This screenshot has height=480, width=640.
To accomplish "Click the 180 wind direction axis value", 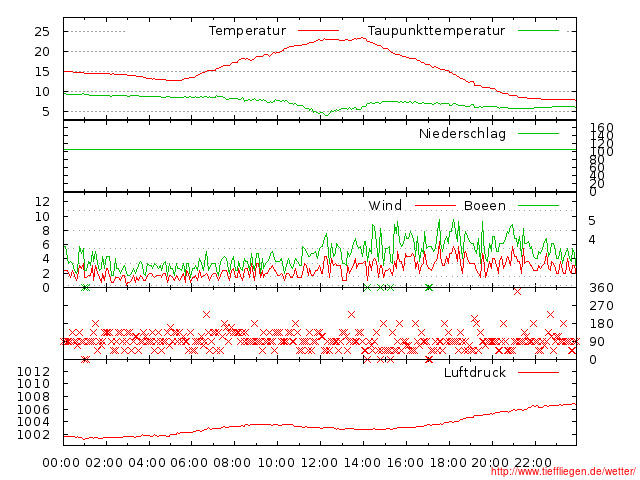I will pyautogui.click(x=601, y=324).
